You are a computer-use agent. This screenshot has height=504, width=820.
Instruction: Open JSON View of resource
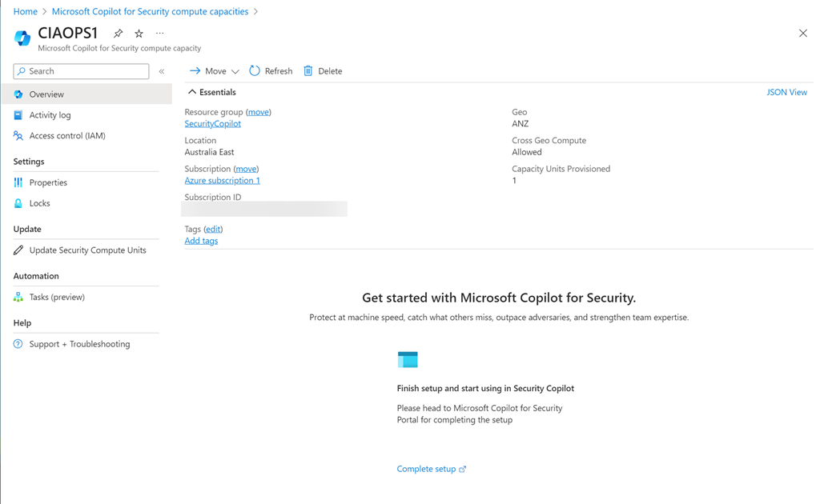pyautogui.click(x=786, y=92)
